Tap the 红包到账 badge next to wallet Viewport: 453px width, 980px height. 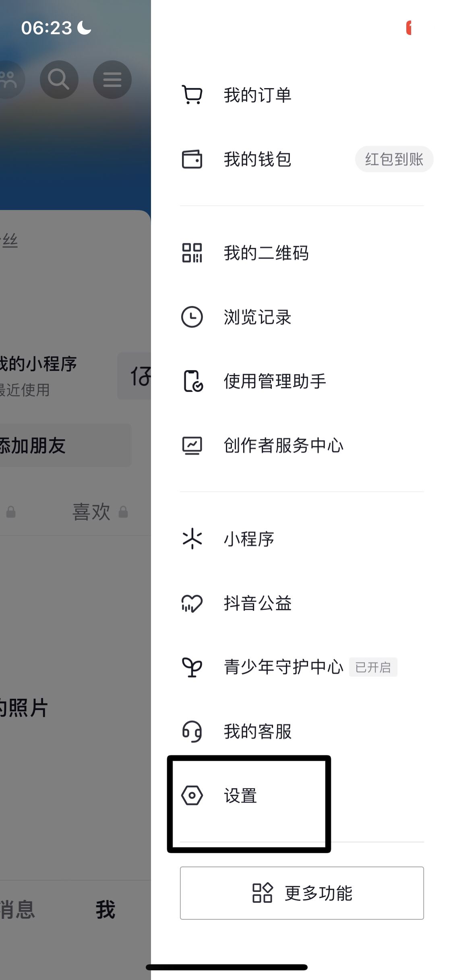[394, 159]
